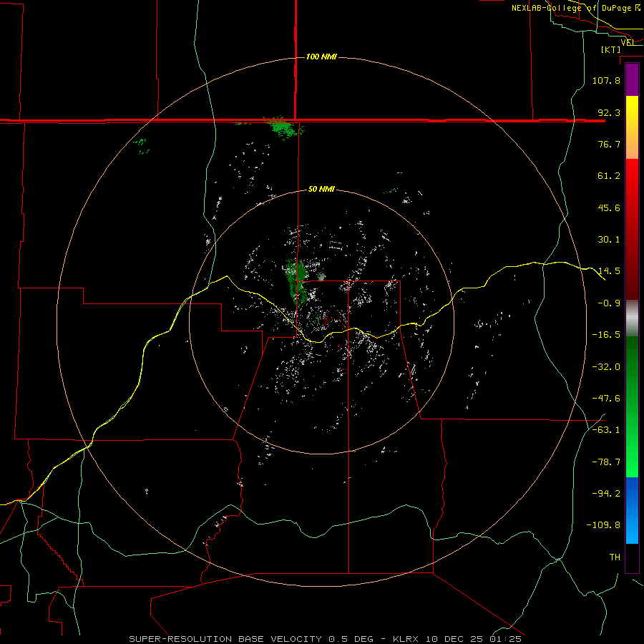The height and width of the screenshot is (644, 644).
Task: Click the KLRX station ID in the caption
Action: pyautogui.click(x=406, y=639)
